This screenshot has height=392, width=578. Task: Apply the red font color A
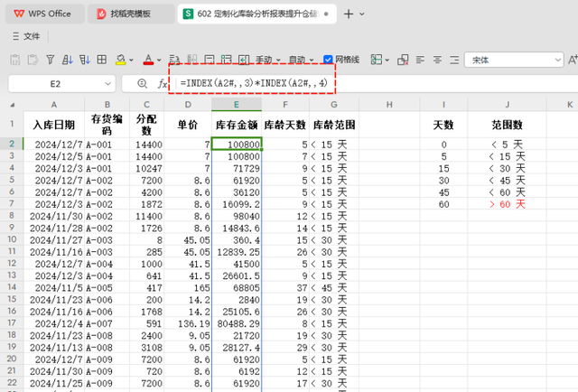(148, 60)
